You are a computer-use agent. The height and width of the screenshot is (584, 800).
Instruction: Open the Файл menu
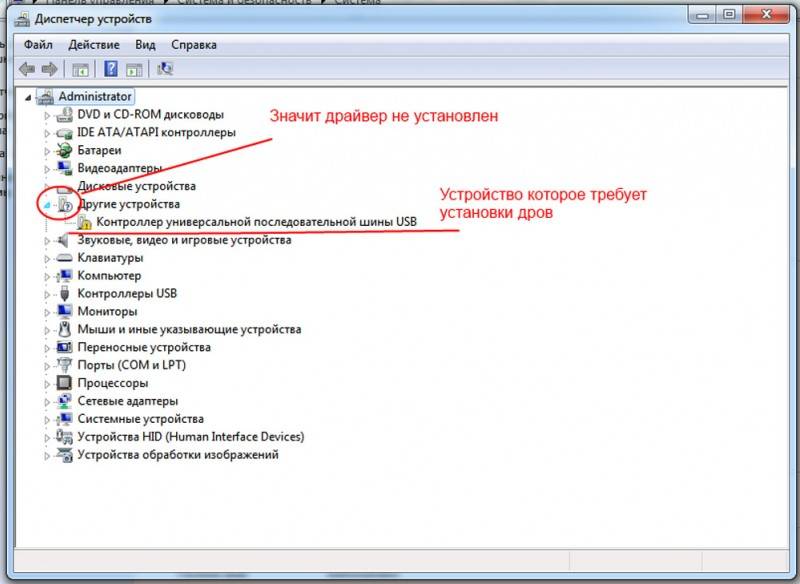(38, 45)
